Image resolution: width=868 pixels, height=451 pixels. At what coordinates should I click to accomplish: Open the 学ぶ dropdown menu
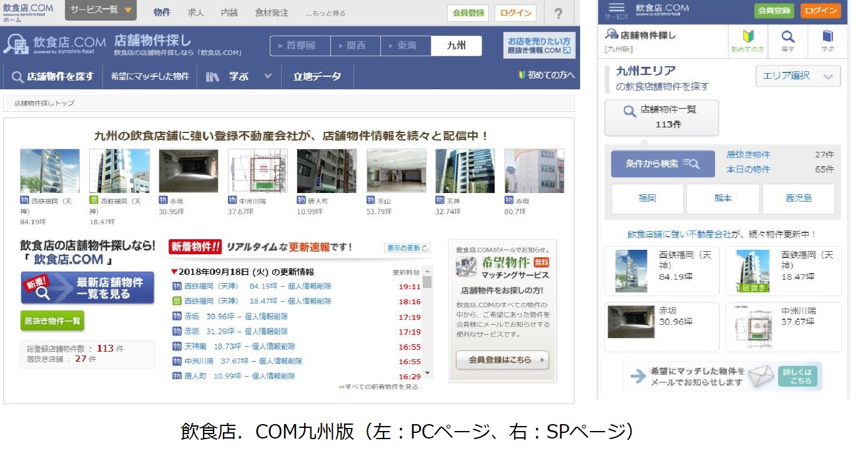click(239, 76)
